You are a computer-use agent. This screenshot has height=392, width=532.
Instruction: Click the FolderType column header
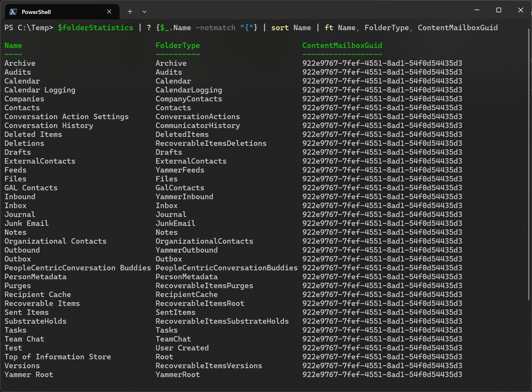[178, 45]
